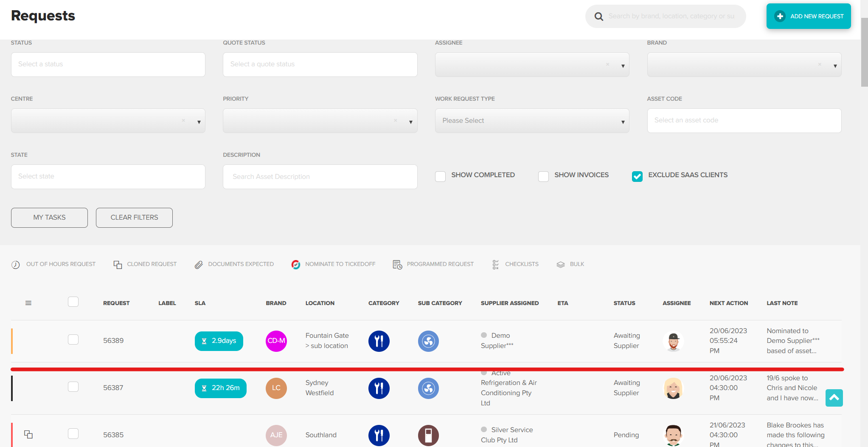Screen dimensions: 868x447
Task: Sort by the Next Action column header
Action: click(x=729, y=303)
